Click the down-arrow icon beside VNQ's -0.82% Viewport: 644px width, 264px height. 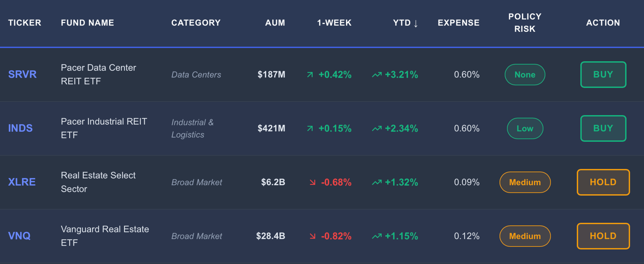click(313, 236)
